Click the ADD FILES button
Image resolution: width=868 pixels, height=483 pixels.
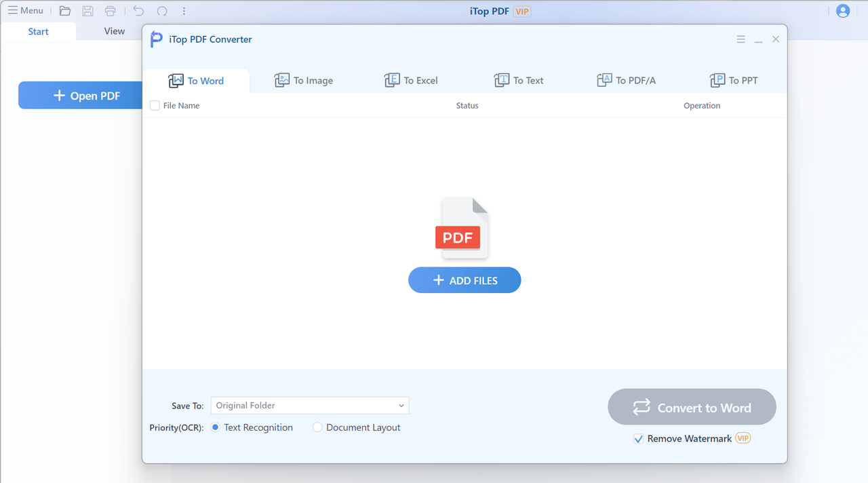coord(465,280)
